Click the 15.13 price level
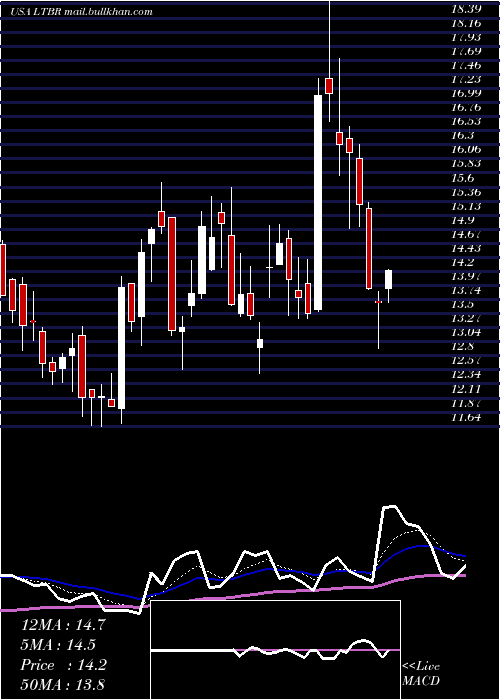This screenshot has height=700, width=500. click(466, 206)
